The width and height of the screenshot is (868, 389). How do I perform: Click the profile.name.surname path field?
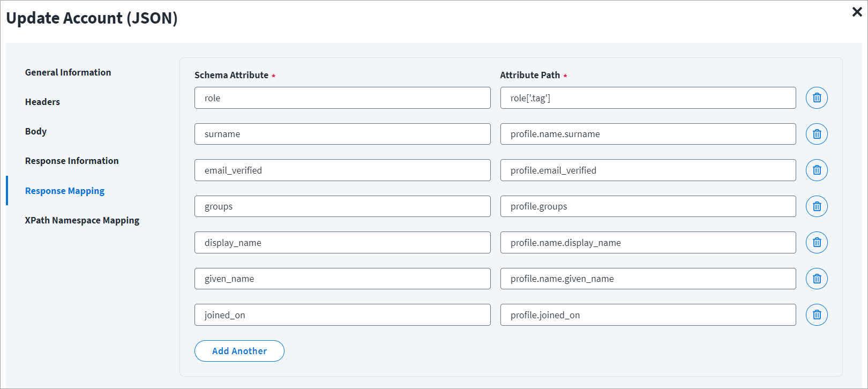(647, 134)
